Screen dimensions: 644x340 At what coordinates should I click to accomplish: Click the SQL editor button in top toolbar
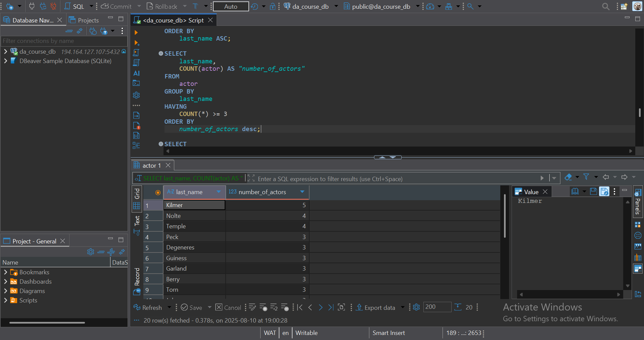pos(75,6)
